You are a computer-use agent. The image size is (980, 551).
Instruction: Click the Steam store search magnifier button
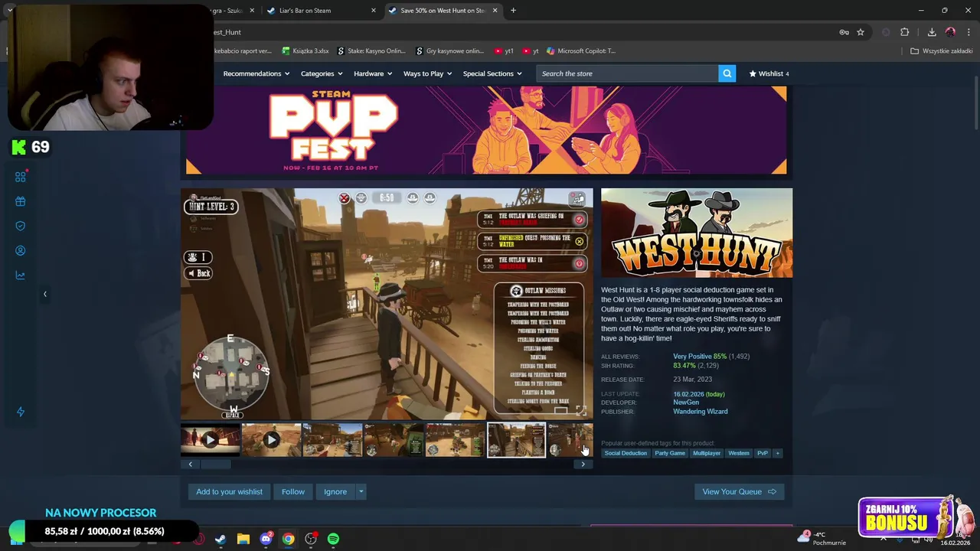click(727, 73)
